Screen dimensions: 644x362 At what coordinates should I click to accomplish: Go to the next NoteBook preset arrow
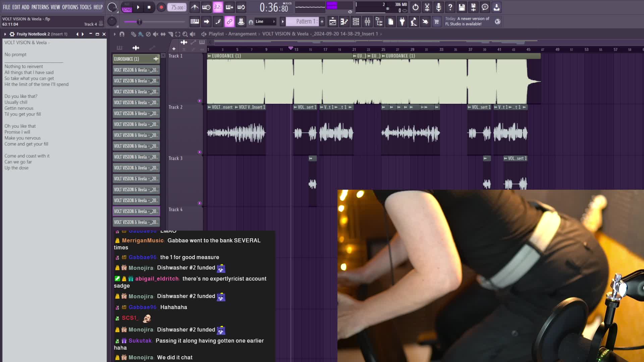coord(83,34)
